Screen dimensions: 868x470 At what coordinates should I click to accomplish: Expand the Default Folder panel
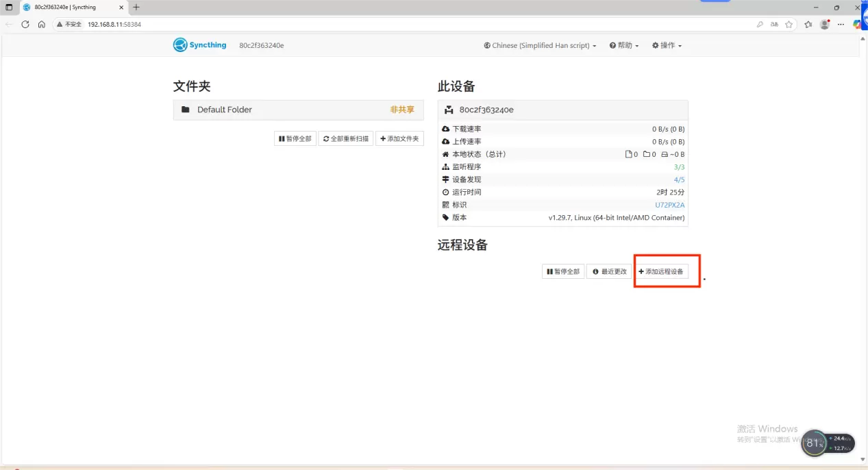coord(298,110)
